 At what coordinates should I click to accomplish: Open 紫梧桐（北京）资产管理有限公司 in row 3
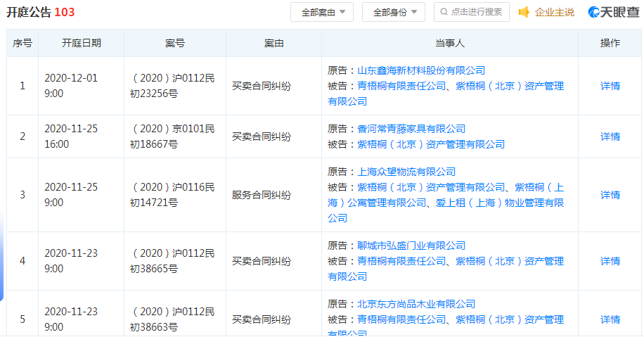pyautogui.click(x=431, y=187)
